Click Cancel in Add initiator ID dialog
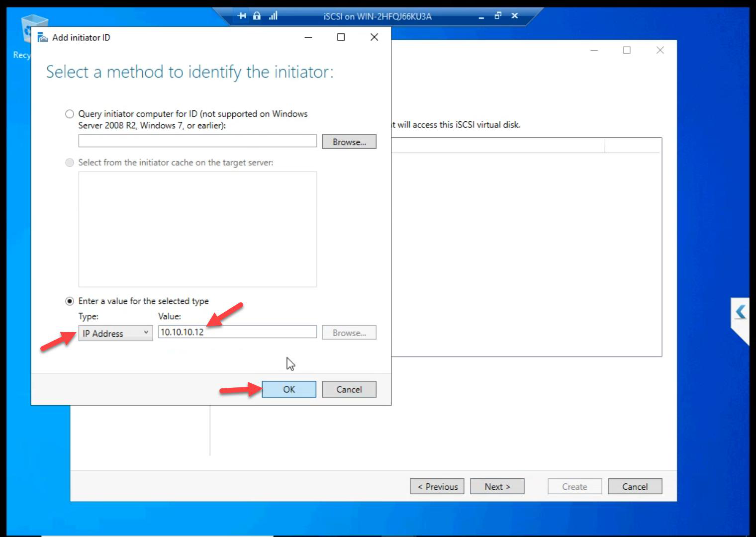Viewport: 756px width, 537px height. pyautogui.click(x=349, y=389)
